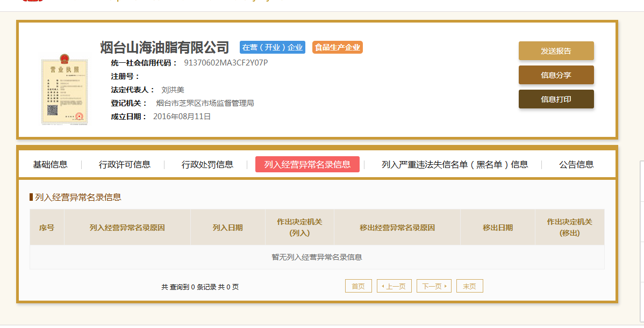
Task: Click 烟台市芝罘区市场监督管理局 registration authority
Action: pos(205,103)
